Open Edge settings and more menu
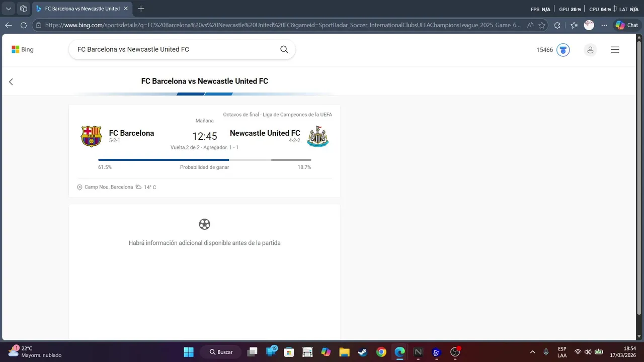This screenshot has height=362, width=644. click(x=604, y=25)
